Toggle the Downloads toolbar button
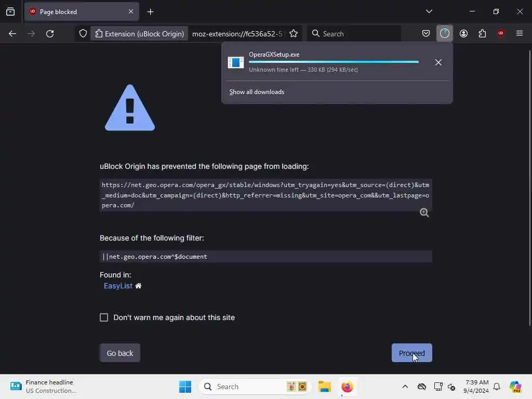The image size is (532, 399). click(x=445, y=33)
